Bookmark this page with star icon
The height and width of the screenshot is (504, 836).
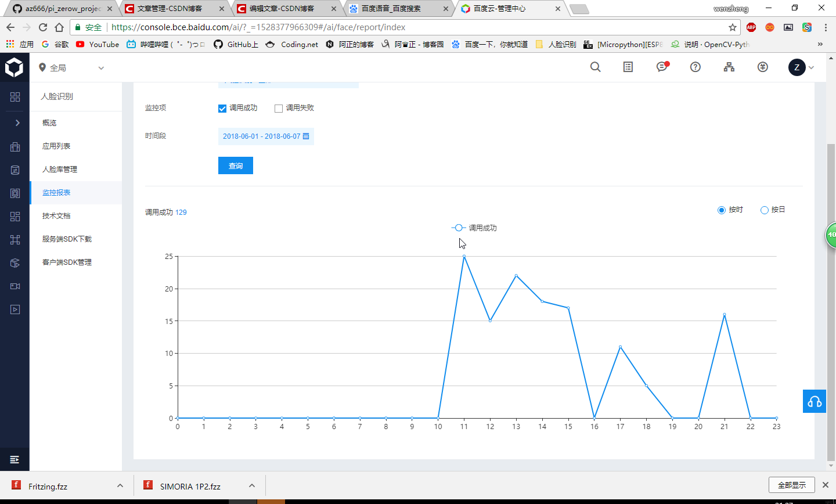click(x=732, y=27)
